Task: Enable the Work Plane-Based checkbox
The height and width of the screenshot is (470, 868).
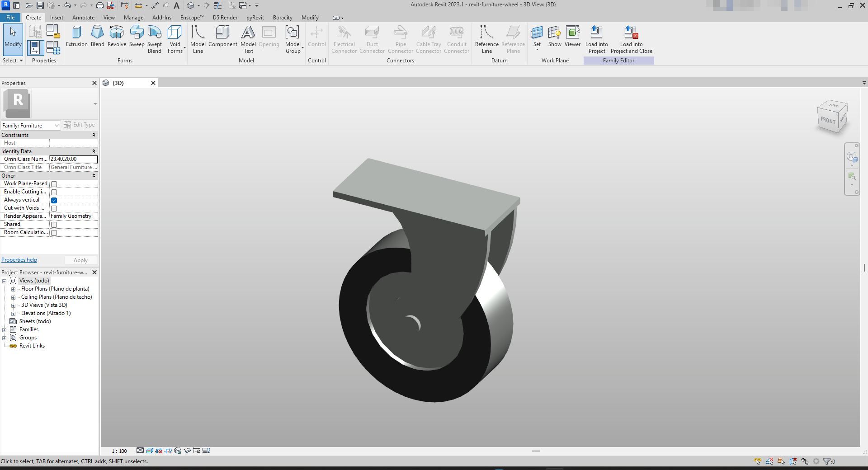Action: [x=54, y=184]
